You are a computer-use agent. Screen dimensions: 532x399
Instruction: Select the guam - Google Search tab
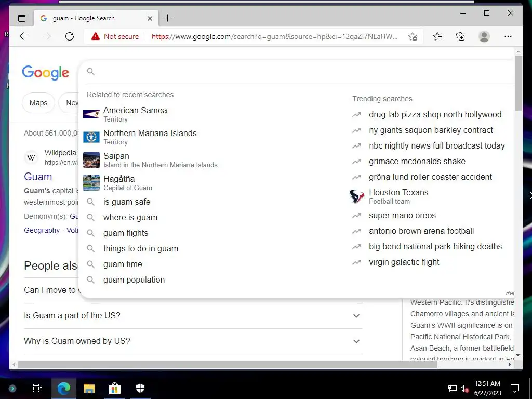pyautogui.click(x=96, y=18)
